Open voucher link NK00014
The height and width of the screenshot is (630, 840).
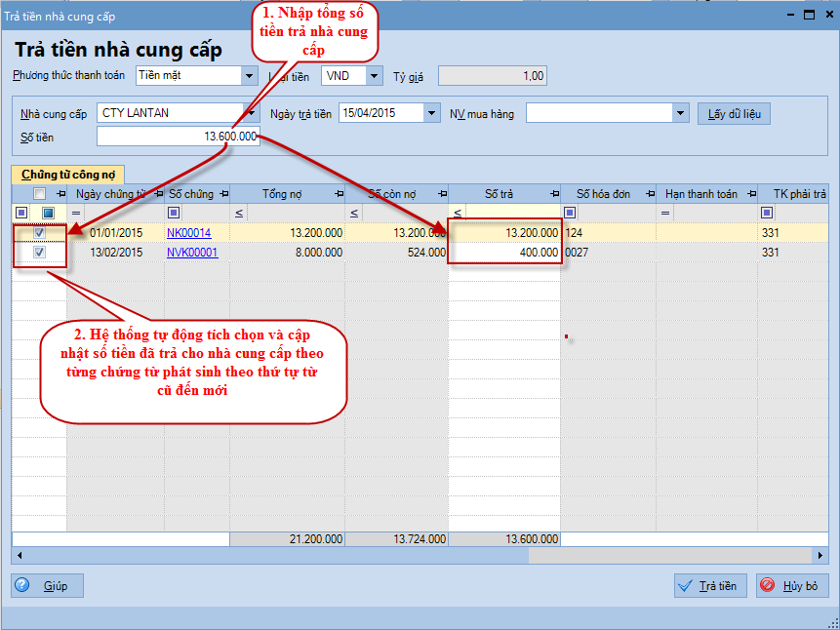point(188,233)
